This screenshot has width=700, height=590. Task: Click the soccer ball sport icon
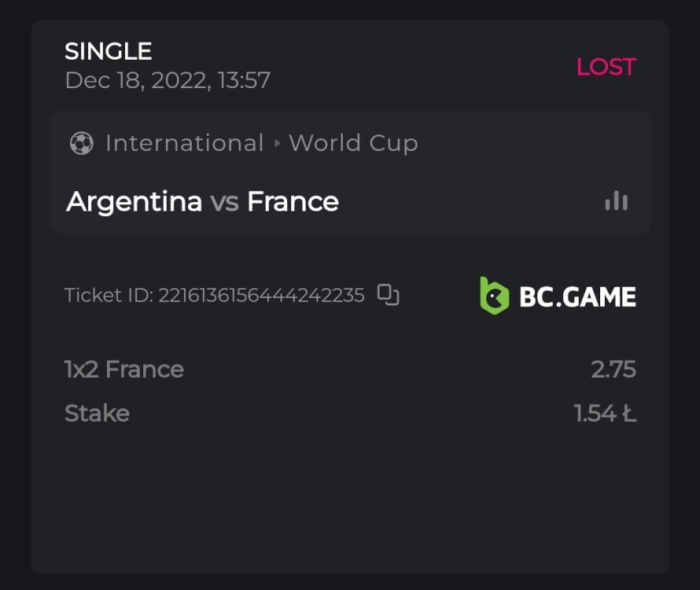pyautogui.click(x=81, y=143)
